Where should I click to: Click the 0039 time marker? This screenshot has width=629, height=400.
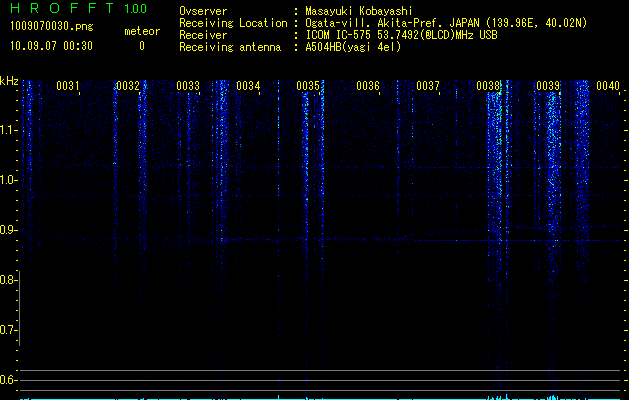point(548,86)
